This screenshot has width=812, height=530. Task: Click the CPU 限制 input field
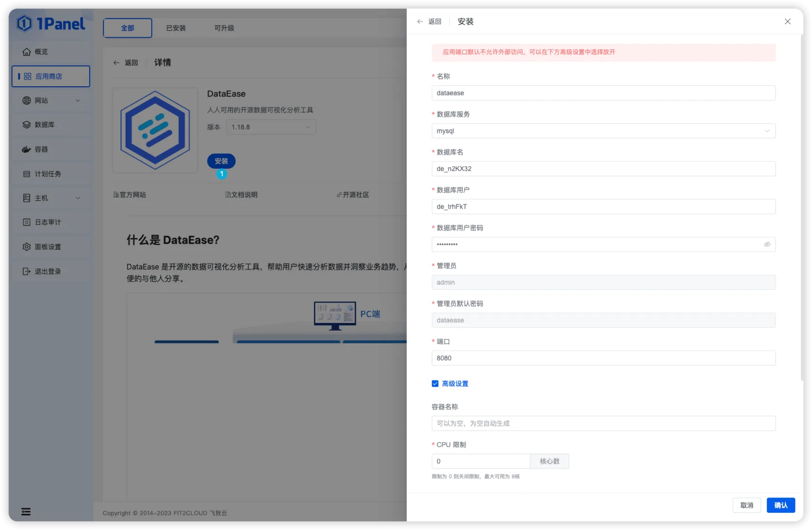coord(481,461)
